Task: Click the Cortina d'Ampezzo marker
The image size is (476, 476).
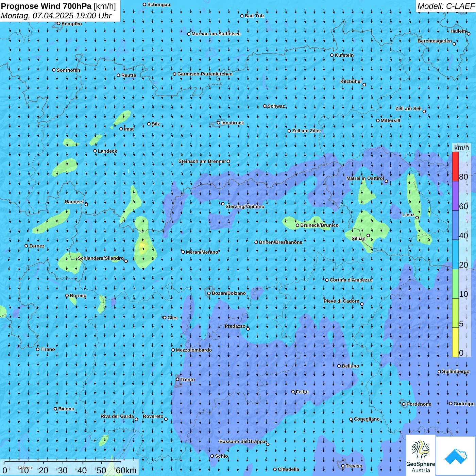Action: [x=327, y=280]
